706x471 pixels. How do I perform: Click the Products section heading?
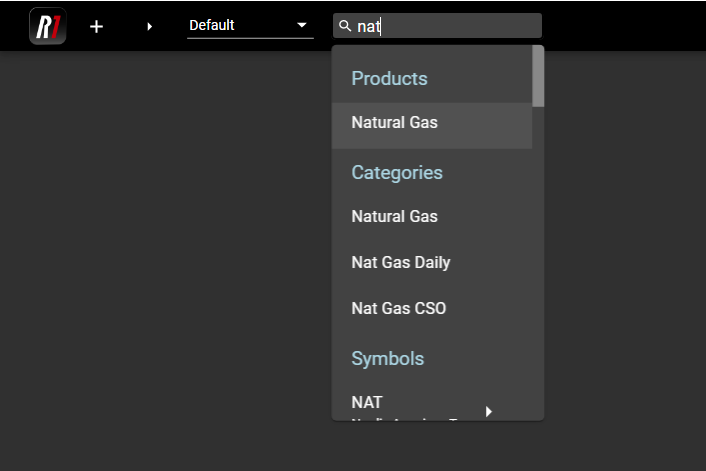tap(389, 78)
